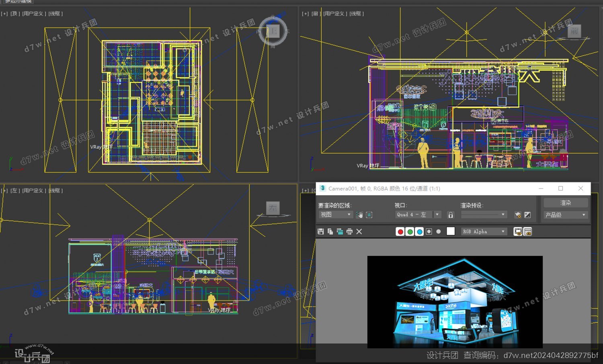Toggle the monochrome display button

(439, 231)
